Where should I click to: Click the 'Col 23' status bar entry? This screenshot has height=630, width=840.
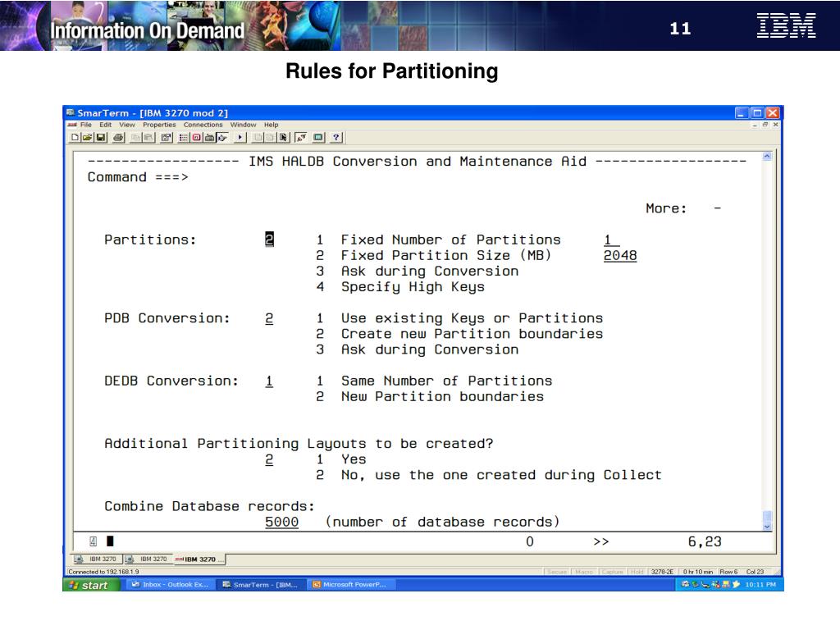(756, 572)
